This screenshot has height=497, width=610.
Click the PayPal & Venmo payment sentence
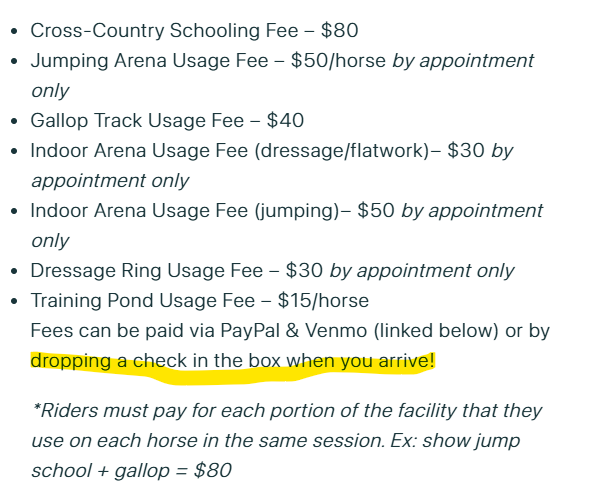point(290,346)
